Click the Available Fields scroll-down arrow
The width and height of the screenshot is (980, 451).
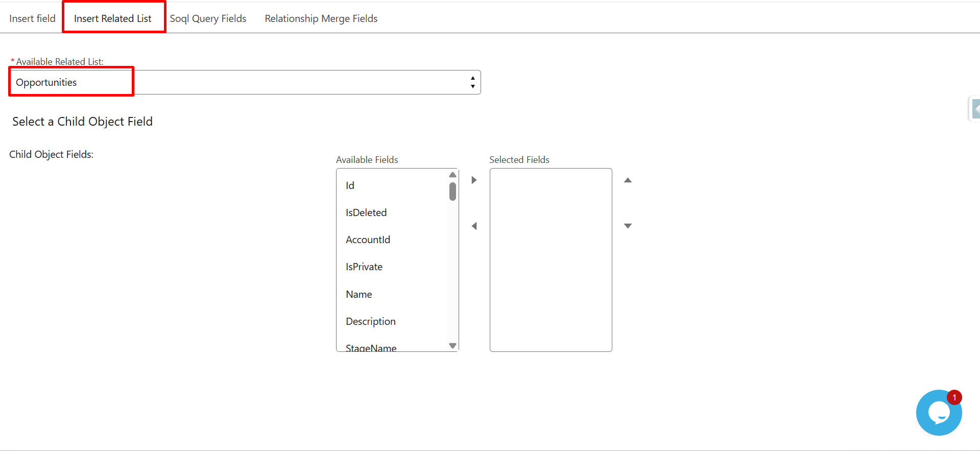[452, 346]
